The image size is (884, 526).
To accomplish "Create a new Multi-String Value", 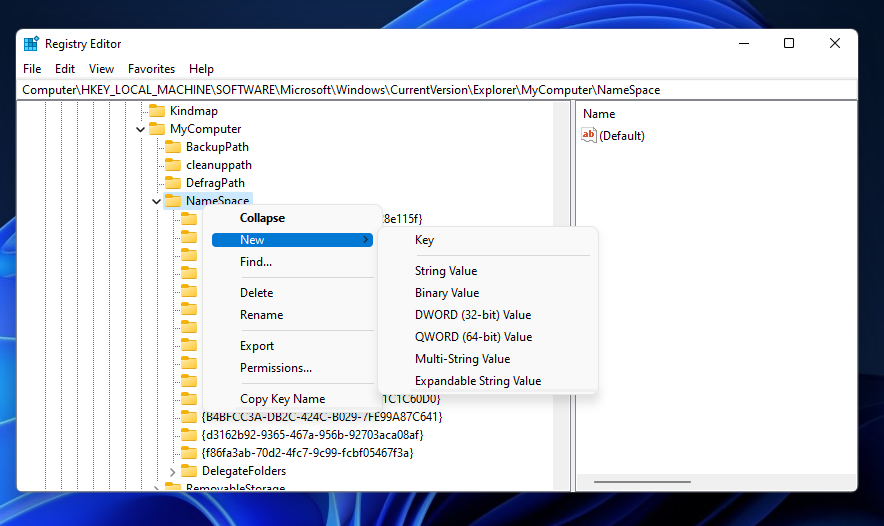I will [488, 359].
